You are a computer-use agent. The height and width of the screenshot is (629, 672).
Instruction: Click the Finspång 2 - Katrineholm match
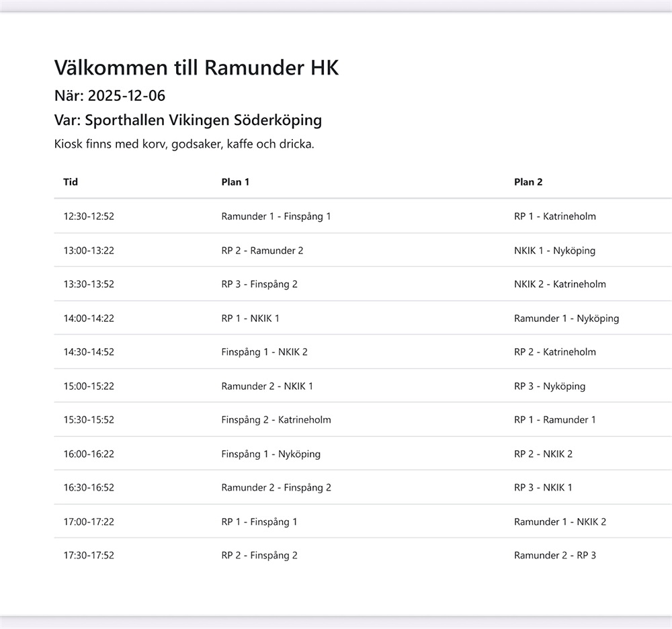[276, 420]
